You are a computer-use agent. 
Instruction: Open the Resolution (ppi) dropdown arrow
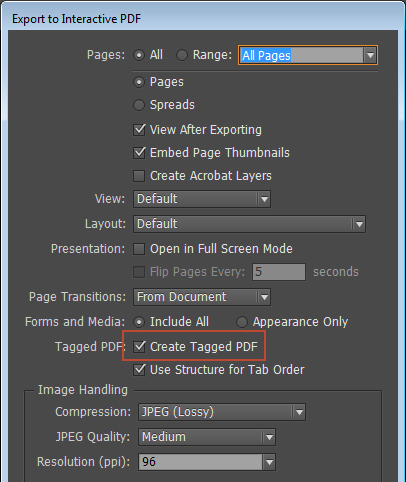tap(269, 462)
